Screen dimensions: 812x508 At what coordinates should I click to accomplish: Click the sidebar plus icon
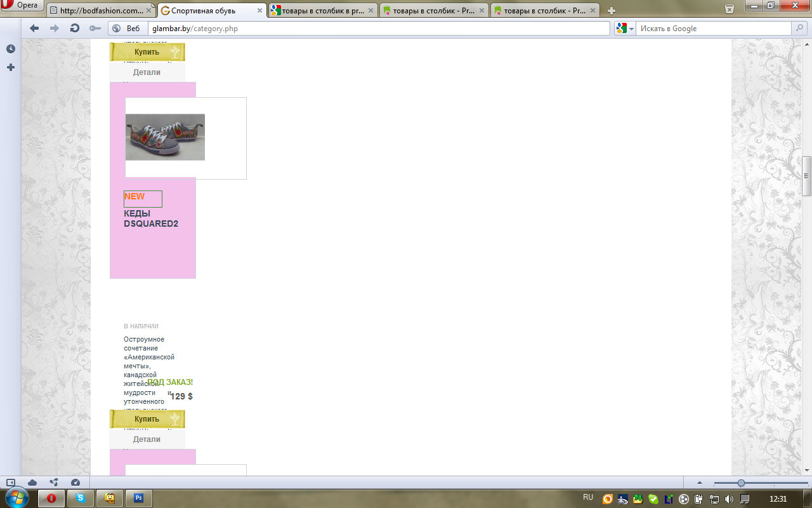click(x=11, y=67)
